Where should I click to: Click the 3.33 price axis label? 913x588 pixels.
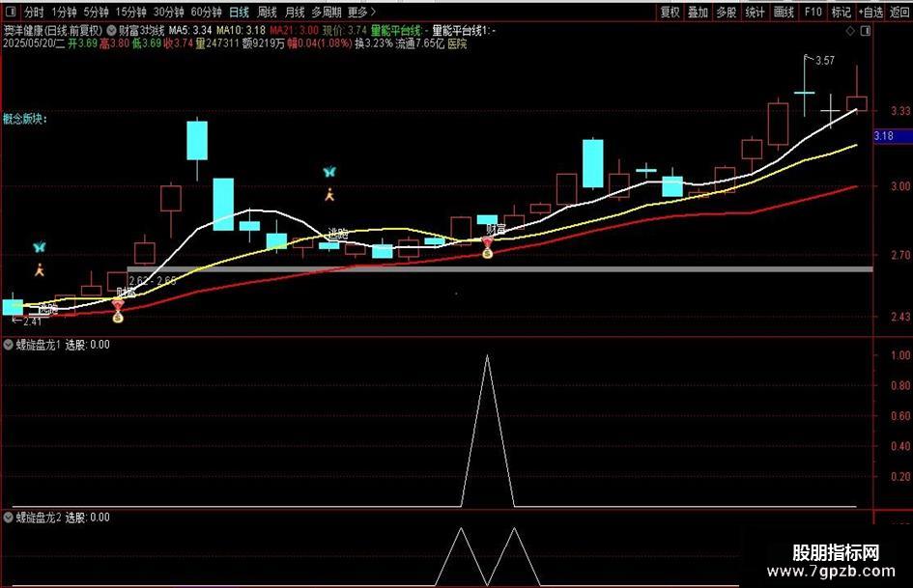coord(900,110)
